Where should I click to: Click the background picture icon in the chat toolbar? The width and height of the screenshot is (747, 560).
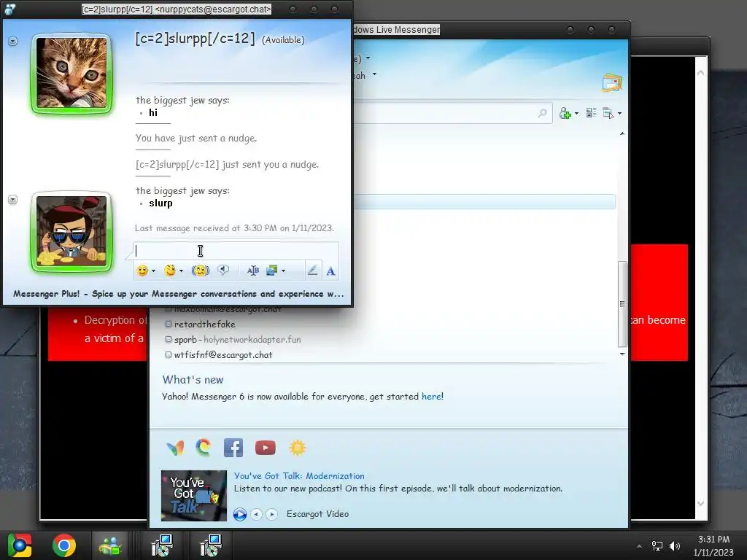tap(271, 271)
